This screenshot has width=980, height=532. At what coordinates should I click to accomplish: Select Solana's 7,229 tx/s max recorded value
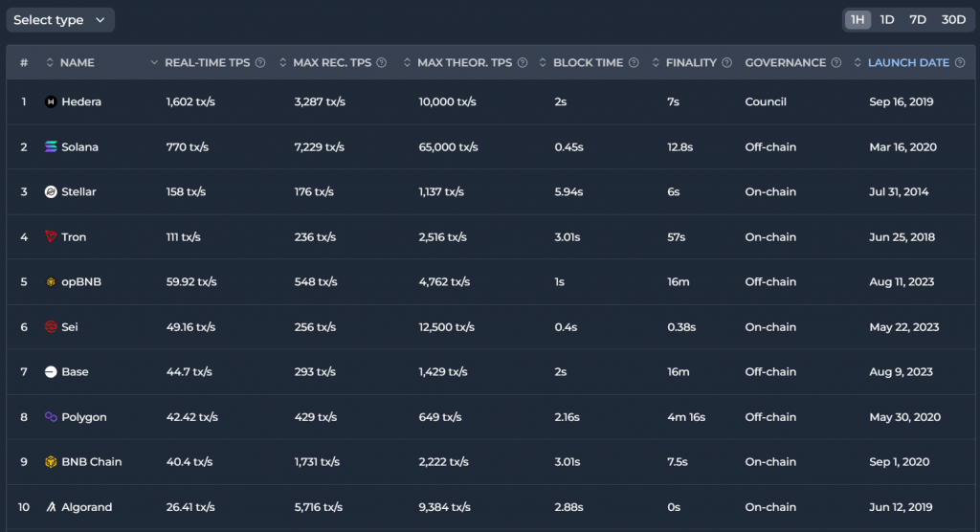pos(320,147)
